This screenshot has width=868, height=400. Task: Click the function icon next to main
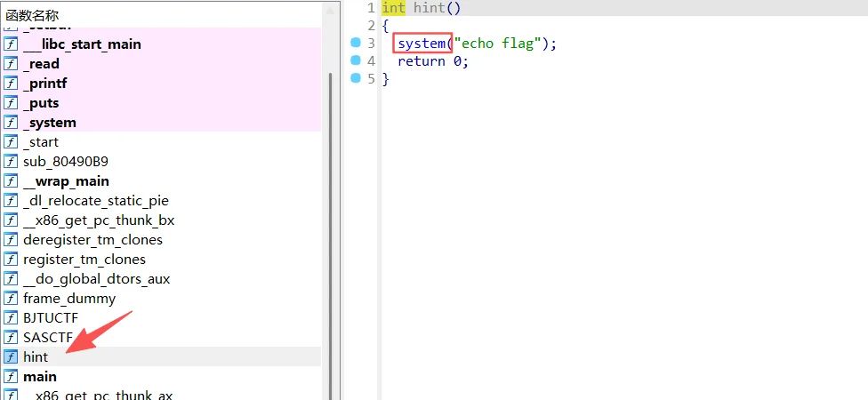tap(11, 377)
